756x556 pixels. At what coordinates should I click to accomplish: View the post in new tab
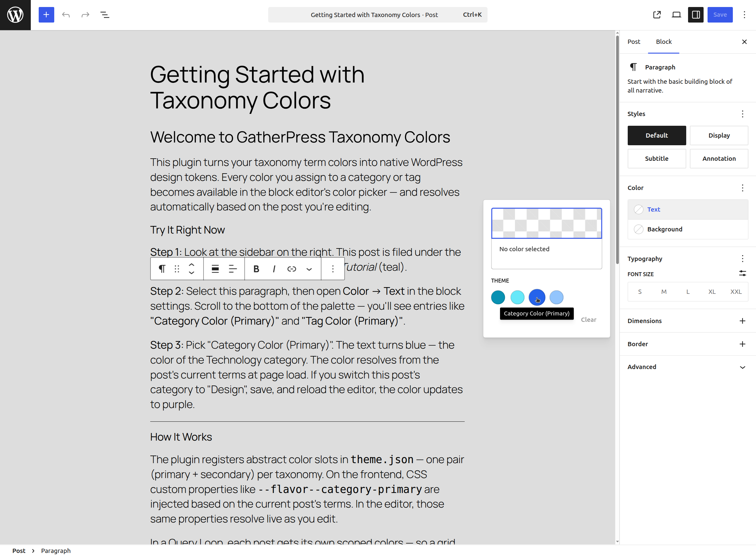(x=657, y=15)
